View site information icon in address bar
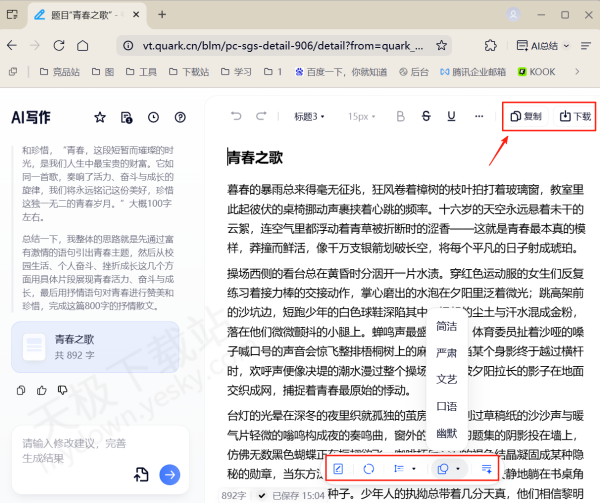600x503 pixels. tap(128, 46)
